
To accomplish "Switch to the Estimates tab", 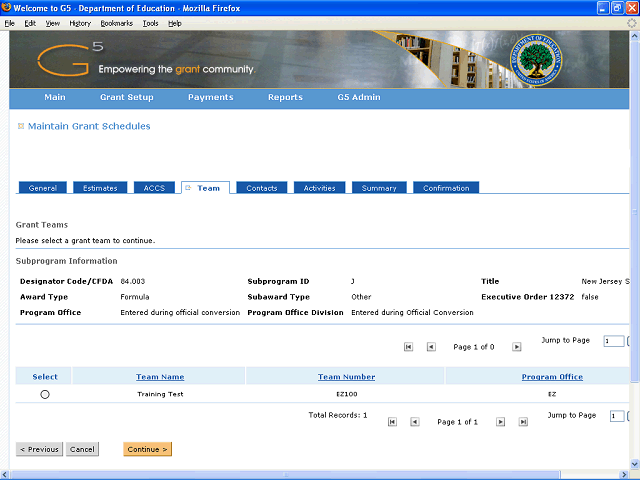I will click(100, 188).
